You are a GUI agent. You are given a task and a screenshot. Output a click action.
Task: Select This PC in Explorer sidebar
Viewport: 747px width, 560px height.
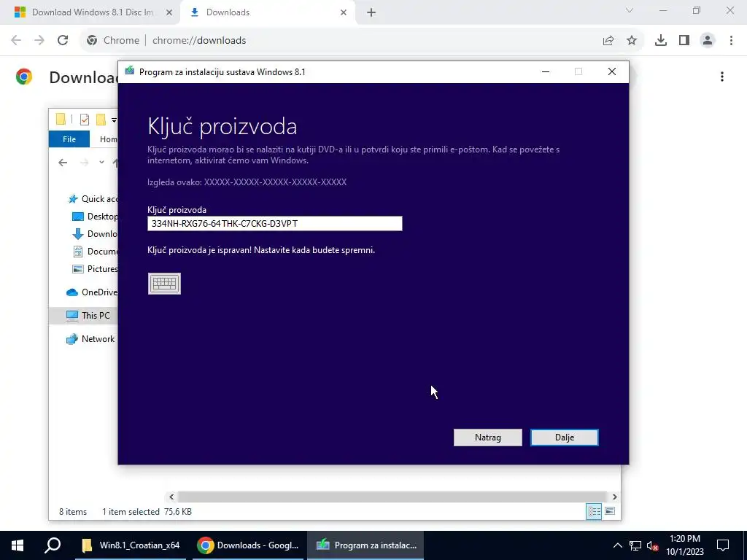[84, 315]
